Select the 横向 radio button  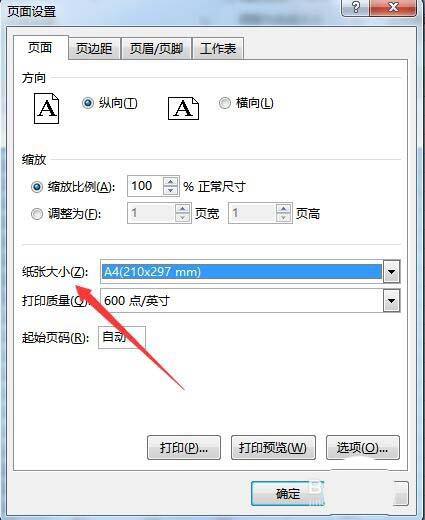(225, 103)
